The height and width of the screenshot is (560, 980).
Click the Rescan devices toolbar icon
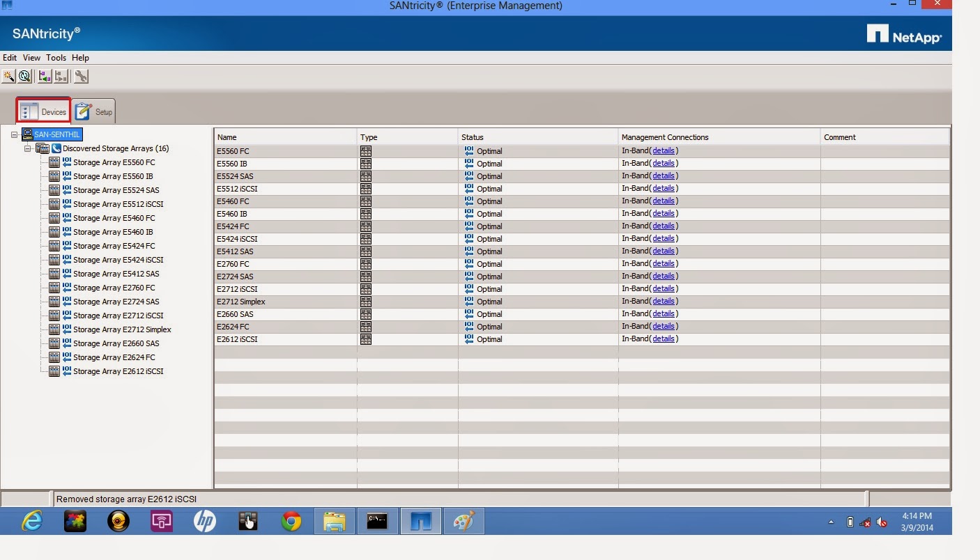click(x=24, y=76)
